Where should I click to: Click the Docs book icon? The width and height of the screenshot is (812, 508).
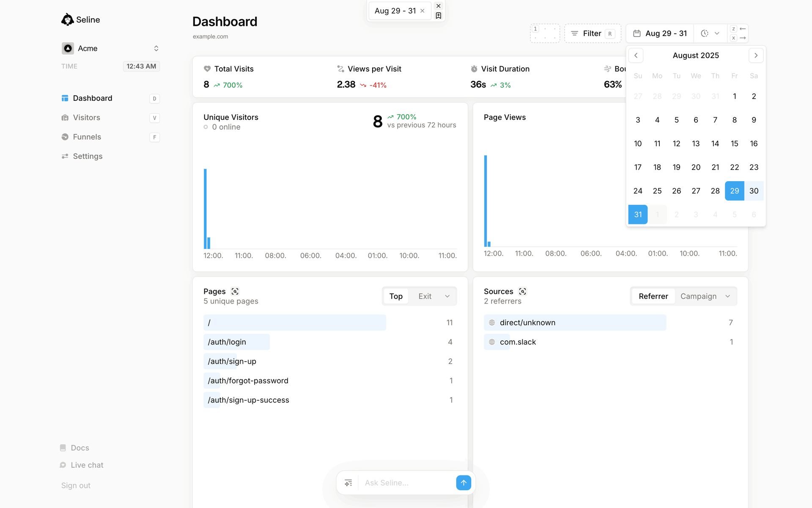tap(63, 448)
